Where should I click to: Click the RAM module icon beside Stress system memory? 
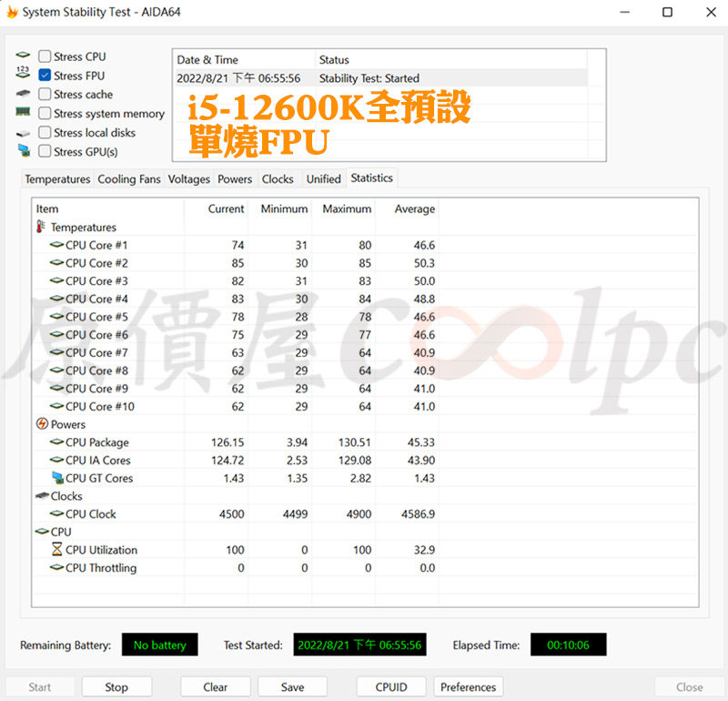[23, 111]
